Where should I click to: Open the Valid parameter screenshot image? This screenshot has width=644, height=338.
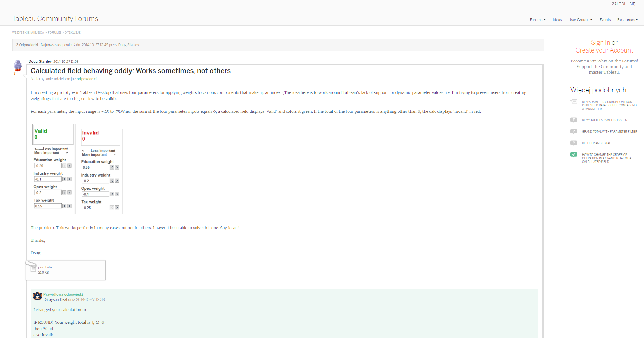(53, 168)
